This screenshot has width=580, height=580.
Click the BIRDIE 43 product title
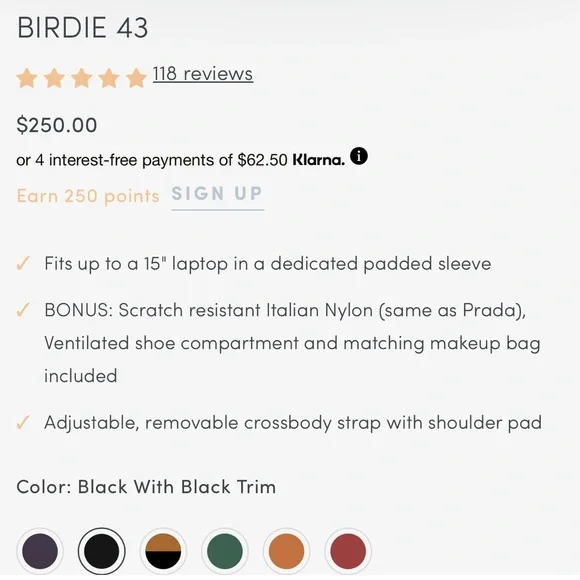(x=82, y=28)
